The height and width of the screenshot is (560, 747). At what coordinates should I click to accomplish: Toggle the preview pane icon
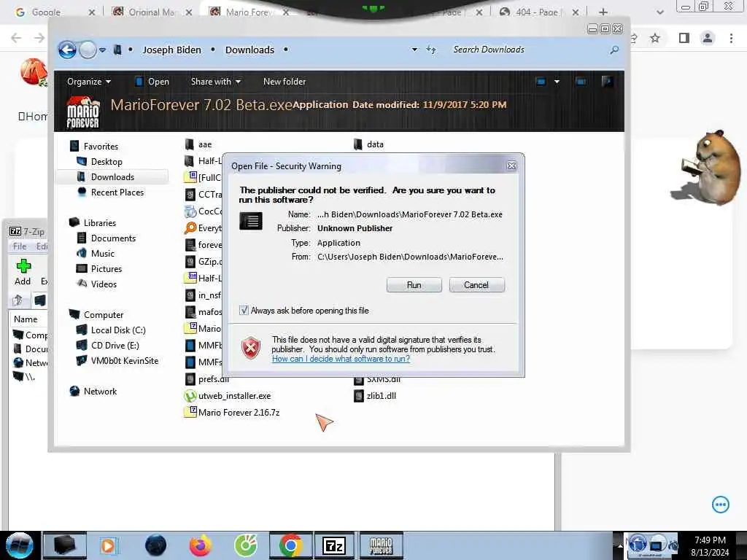[x=581, y=82]
